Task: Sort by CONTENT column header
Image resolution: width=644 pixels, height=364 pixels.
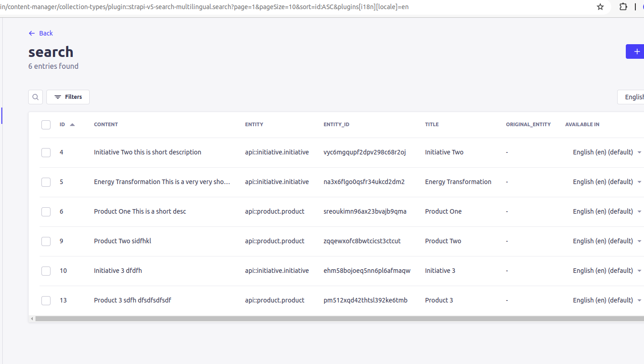Action: (106, 124)
